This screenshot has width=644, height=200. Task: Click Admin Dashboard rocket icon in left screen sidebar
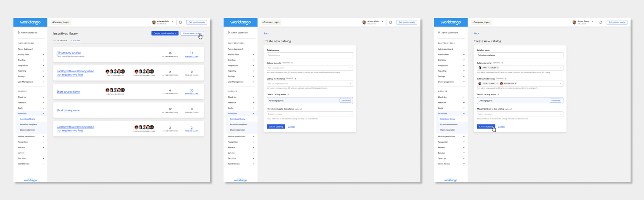pyautogui.click(x=19, y=33)
